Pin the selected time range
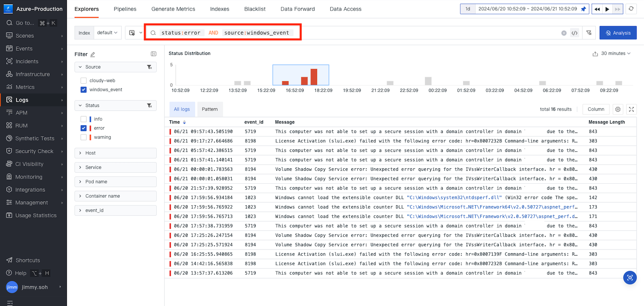Image resolution: width=644 pixels, height=306 pixels. 584,9
